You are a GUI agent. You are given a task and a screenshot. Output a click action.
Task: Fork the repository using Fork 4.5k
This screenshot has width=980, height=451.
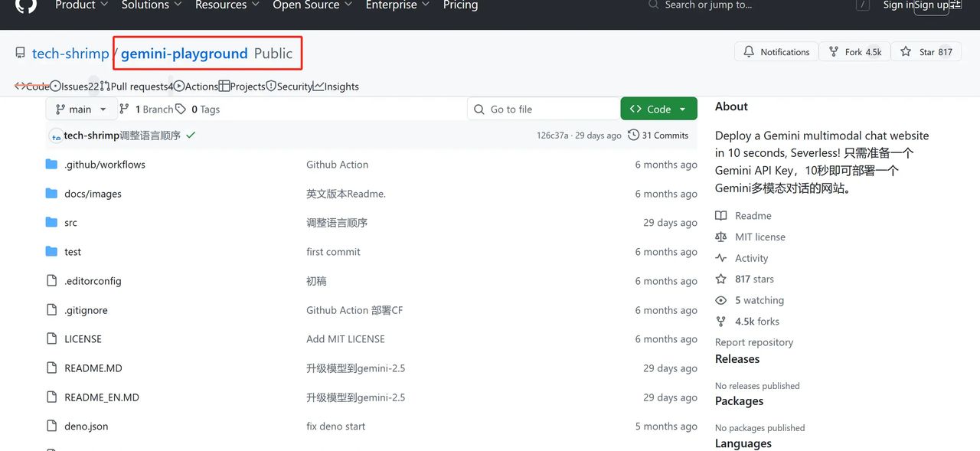pyautogui.click(x=854, y=51)
